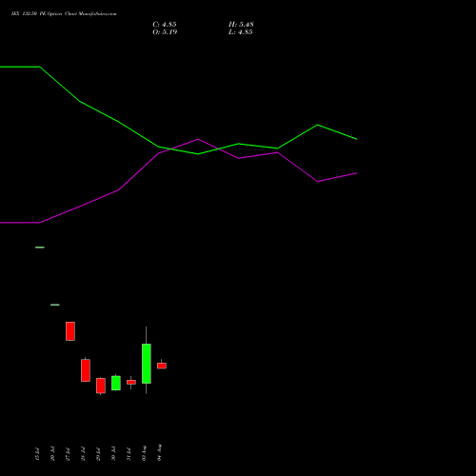Click the open value O: 5.19
The image size is (476, 476).
coord(165,32)
